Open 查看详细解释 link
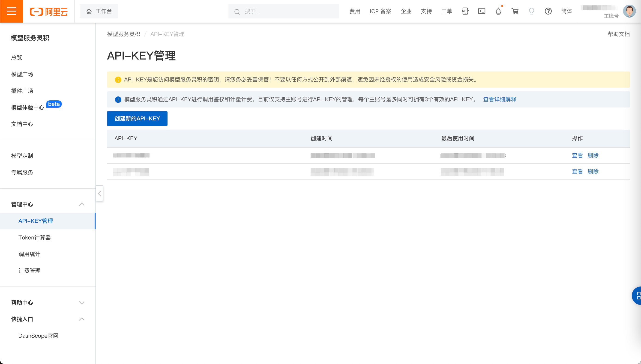The image size is (641, 364). 500,99
